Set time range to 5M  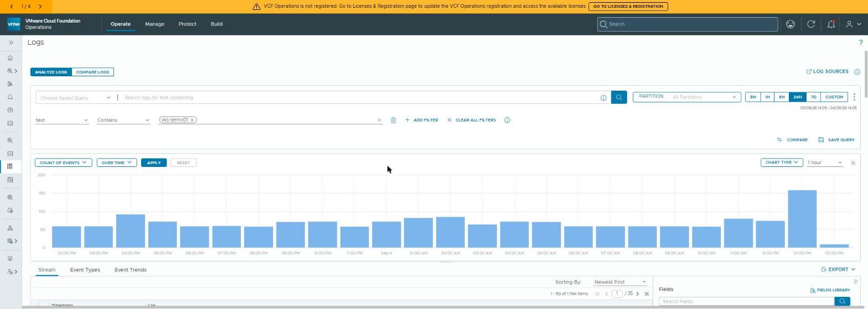click(x=753, y=97)
